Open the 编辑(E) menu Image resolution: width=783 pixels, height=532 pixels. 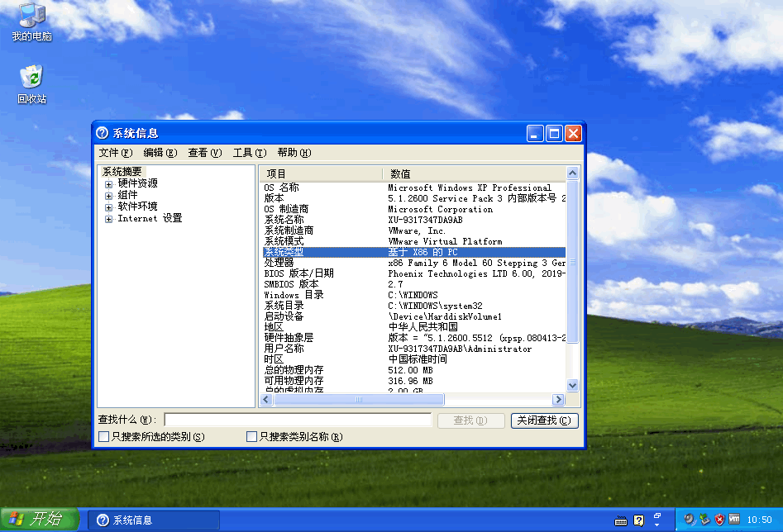click(x=160, y=153)
